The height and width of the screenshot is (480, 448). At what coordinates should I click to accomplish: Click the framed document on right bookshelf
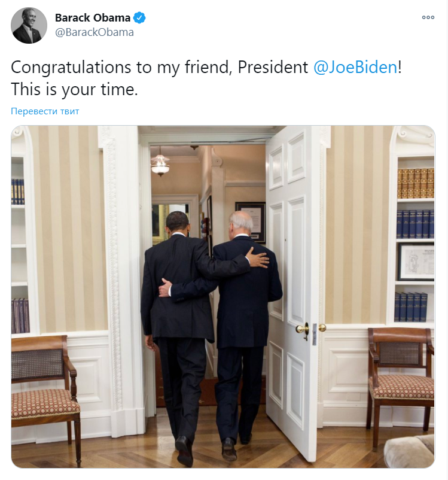coord(416,262)
